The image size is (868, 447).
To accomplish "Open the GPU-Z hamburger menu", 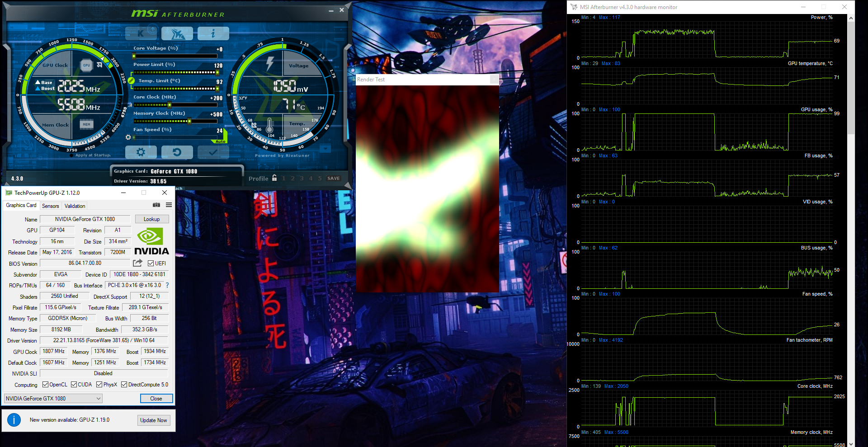I will [169, 205].
